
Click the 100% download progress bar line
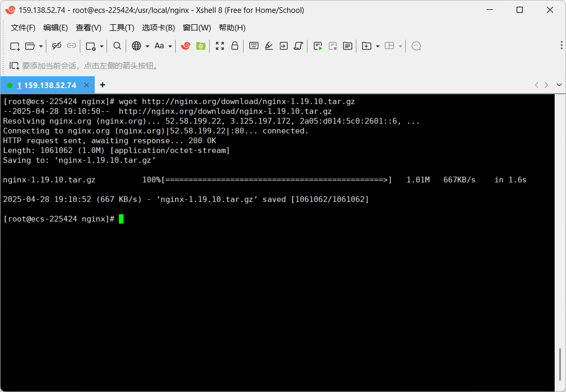click(265, 180)
